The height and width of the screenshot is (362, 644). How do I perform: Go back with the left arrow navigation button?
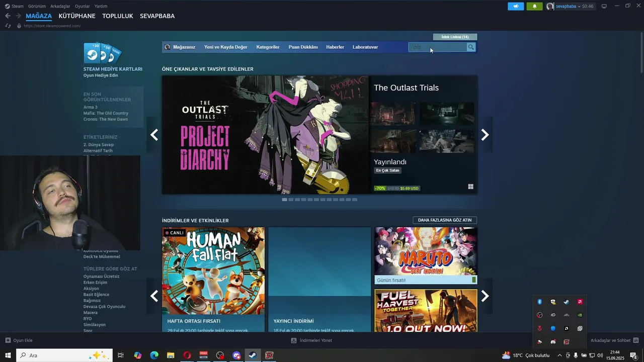click(8, 16)
